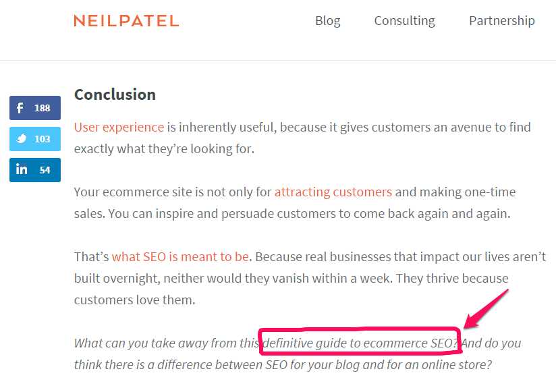Click the Twitter bird share icon
The width and height of the screenshot is (556, 392).
(x=22, y=138)
